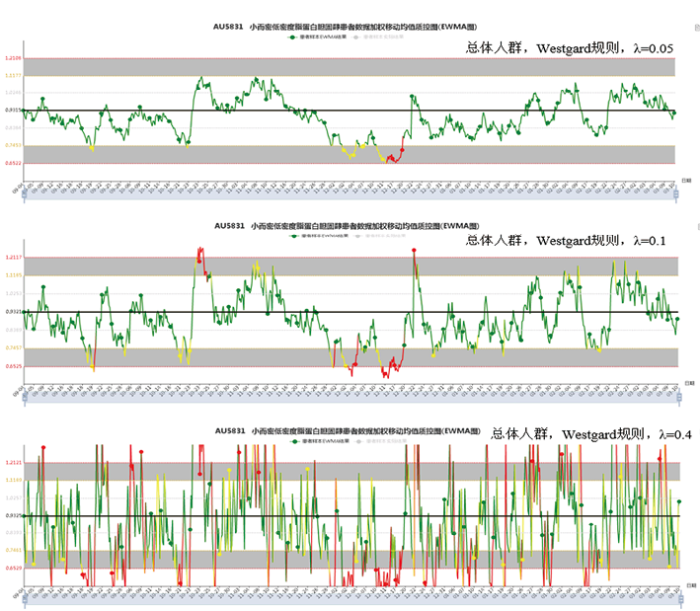Select the red point at the dip's end in λ=0.05 chart
This screenshot has height=611, width=700.
[402, 150]
